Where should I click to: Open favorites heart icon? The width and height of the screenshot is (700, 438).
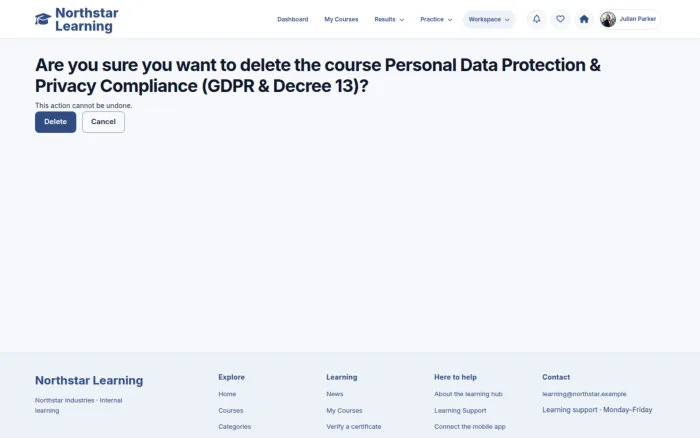tap(560, 19)
